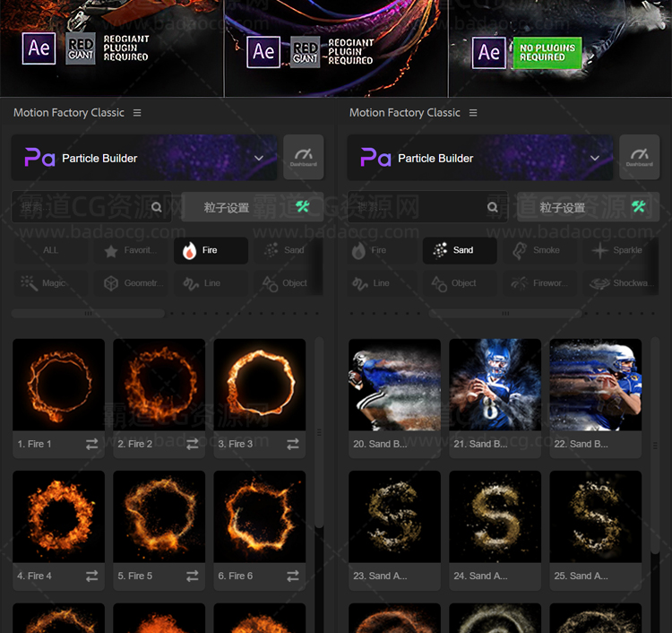
Task: Select preset 22. Sand B thumbnail
Action: tap(596, 385)
